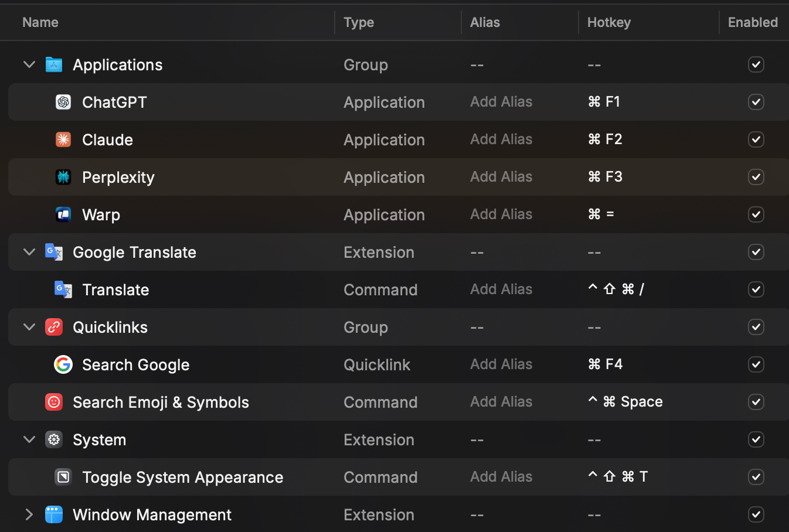
Task: Click the Window Management icon
Action: click(x=54, y=514)
